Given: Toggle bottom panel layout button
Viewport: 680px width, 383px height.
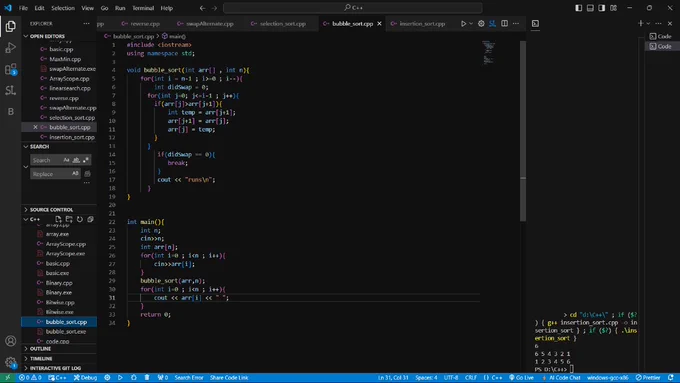Looking at the screenshot, I should [x=590, y=8].
